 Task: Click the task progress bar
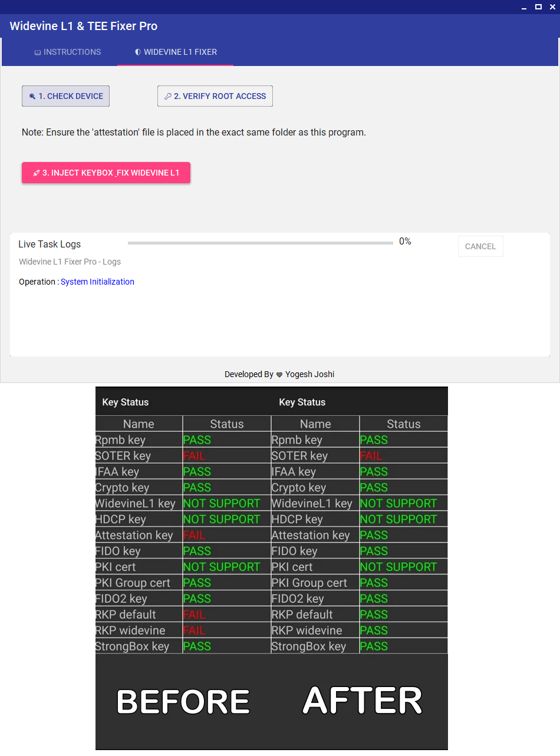click(260, 243)
